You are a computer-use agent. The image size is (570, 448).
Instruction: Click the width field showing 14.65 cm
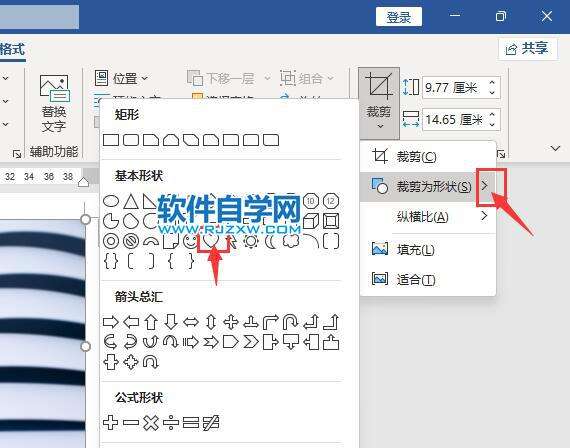click(455, 119)
